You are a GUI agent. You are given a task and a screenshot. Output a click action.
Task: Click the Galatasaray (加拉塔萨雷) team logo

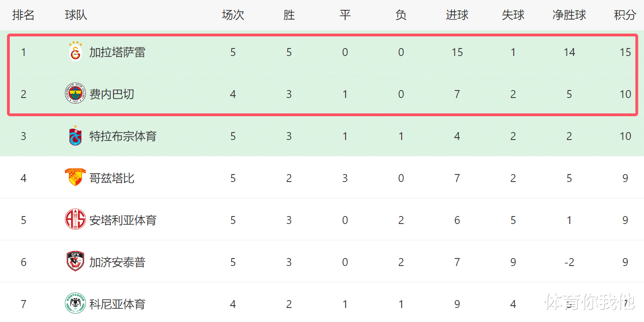[x=75, y=52]
